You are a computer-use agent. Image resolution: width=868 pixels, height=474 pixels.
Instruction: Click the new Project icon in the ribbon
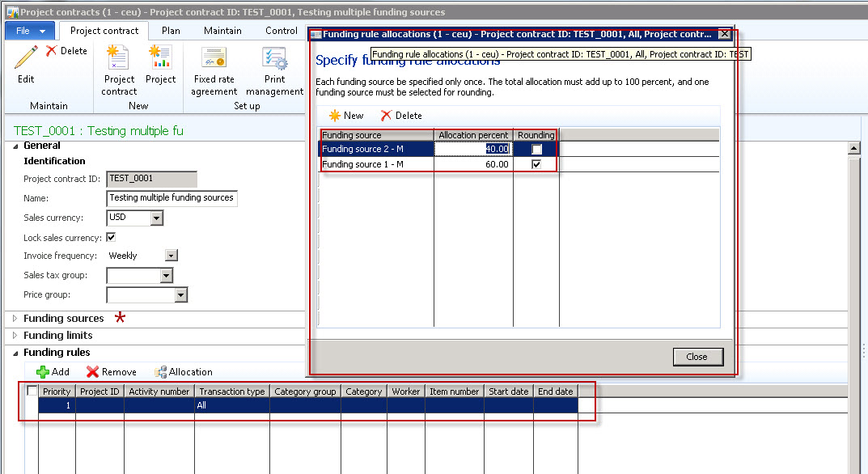point(160,58)
